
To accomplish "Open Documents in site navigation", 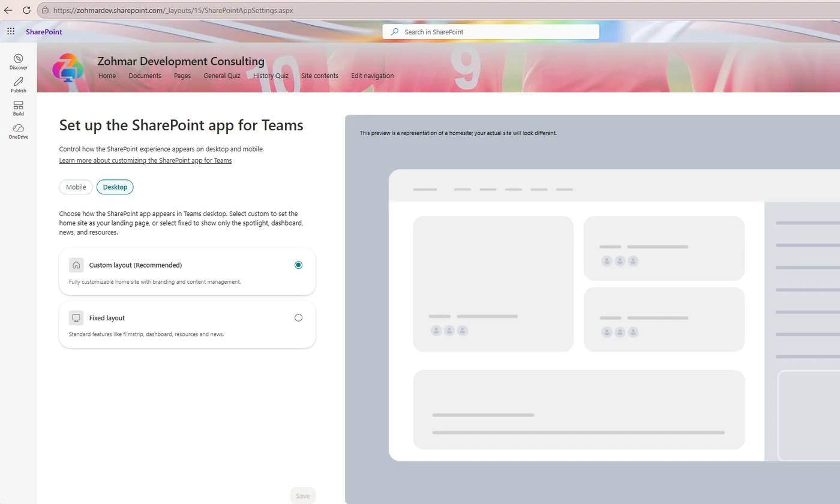I will point(145,76).
